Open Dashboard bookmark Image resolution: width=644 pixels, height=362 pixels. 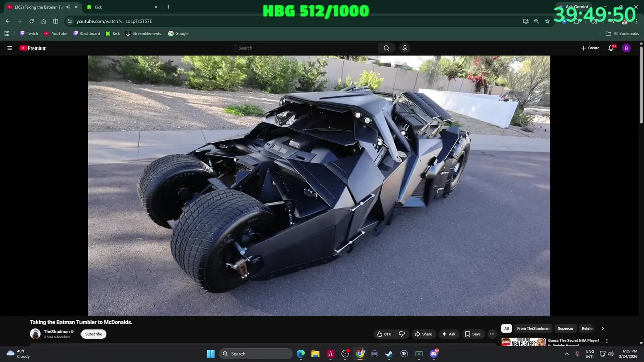click(x=87, y=34)
